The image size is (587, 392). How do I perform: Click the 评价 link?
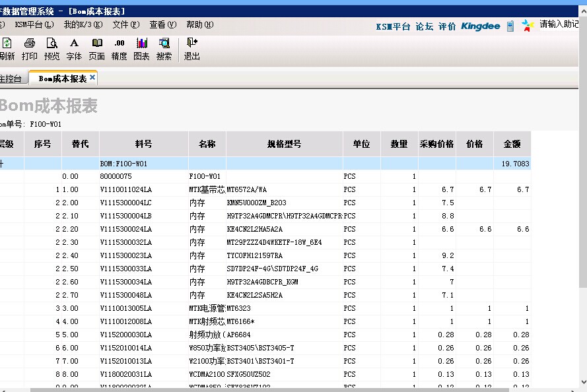pos(447,26)
